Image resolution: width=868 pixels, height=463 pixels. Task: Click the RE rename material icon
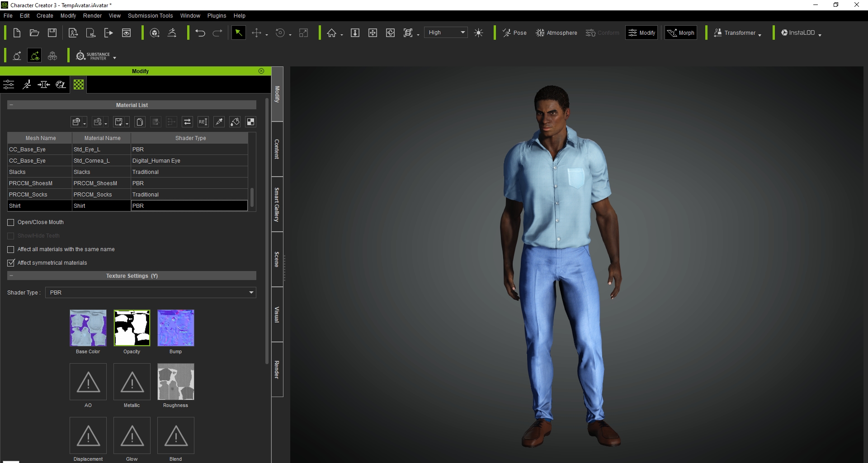203,122
